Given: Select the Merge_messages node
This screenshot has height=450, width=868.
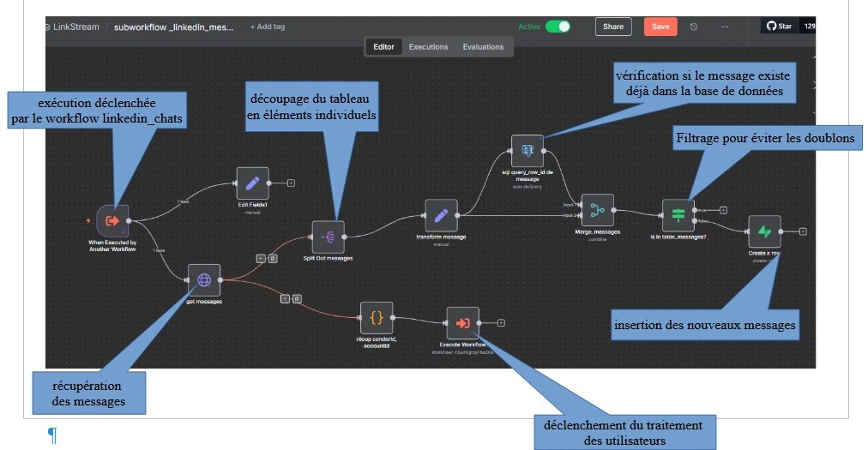Looking at the screenshot, I should click(597, 210).
